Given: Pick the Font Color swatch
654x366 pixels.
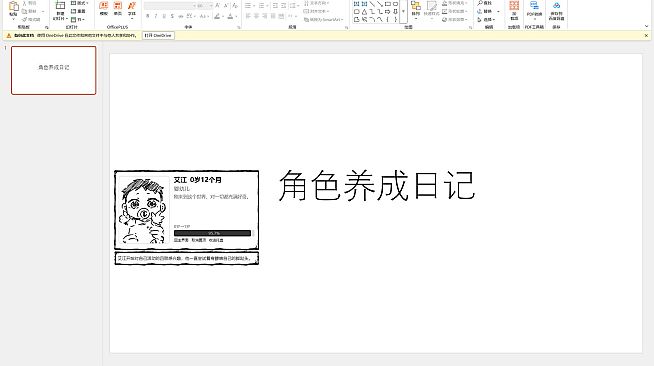Looking at the screenshot, I should [x=230, y=16].
